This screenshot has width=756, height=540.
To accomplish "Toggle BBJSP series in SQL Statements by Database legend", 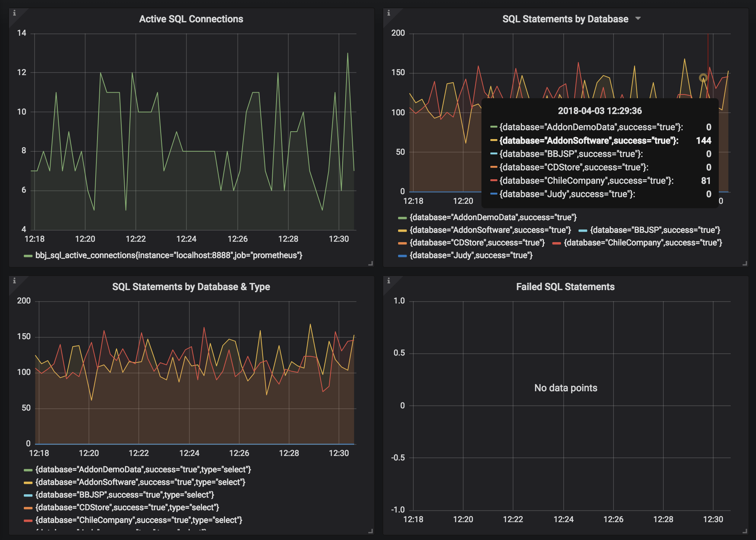I will (654, 230).
